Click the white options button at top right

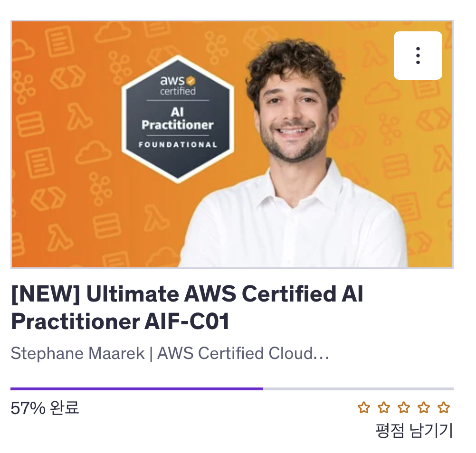[x=418, y=56]
